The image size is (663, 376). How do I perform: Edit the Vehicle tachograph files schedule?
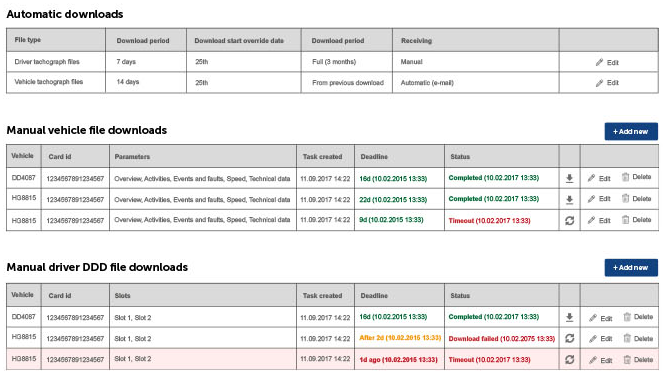(x=607, y=83)
